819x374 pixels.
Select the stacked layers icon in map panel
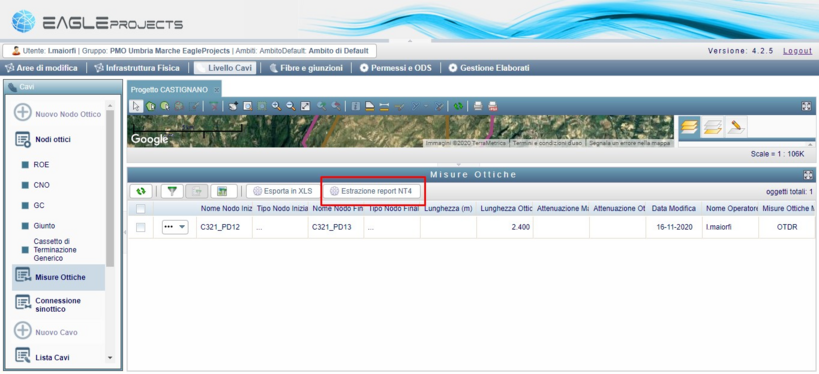point(689,127)
